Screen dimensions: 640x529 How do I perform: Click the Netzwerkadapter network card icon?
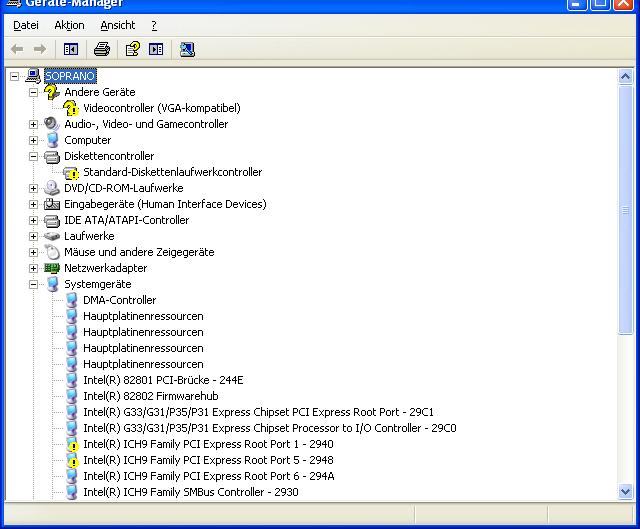[x=52, y=268]
